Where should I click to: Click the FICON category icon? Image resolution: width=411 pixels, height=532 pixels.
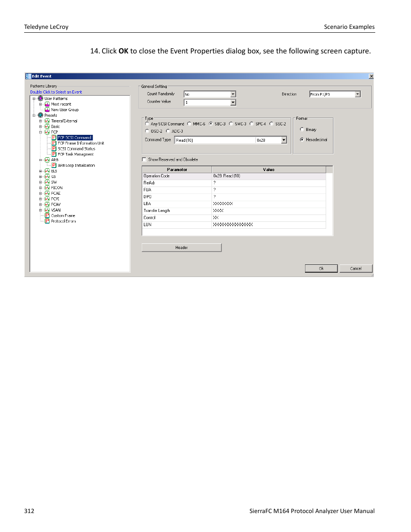(x=47, y=188)
